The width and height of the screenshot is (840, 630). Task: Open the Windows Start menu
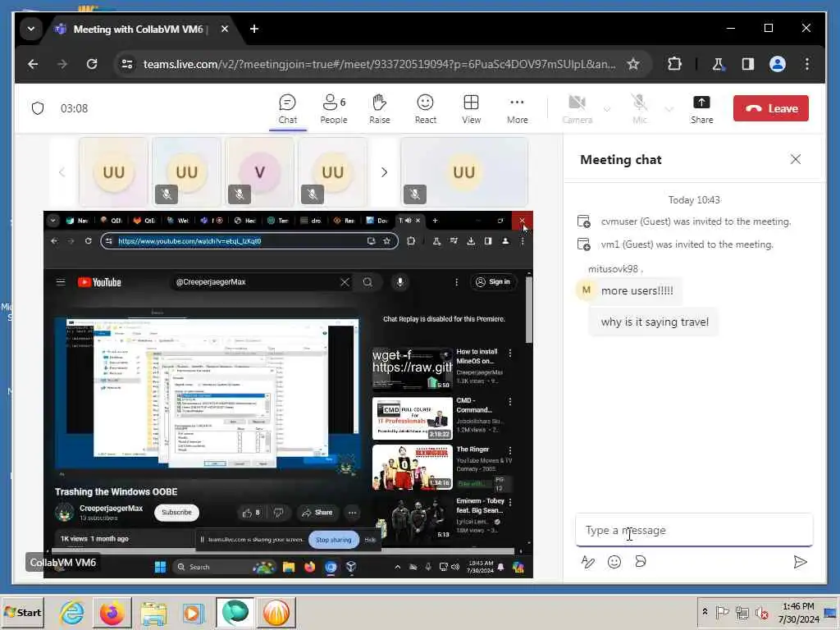click(x=22, y=612)
